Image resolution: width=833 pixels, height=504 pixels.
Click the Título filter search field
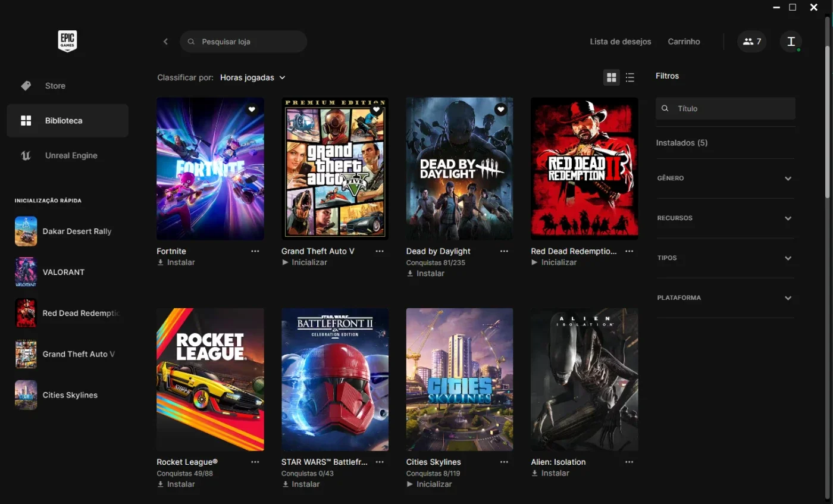click(725, 108)
